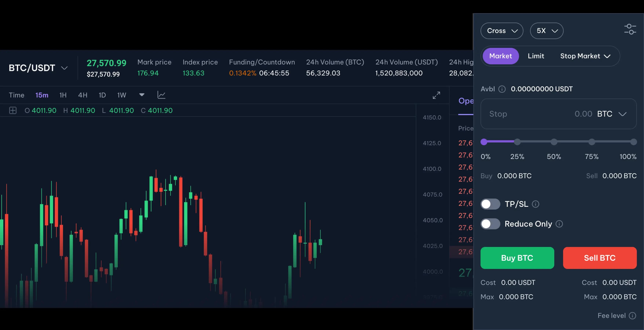
Task: Click the 27,570.99 last price value
Action: point(106,63)
